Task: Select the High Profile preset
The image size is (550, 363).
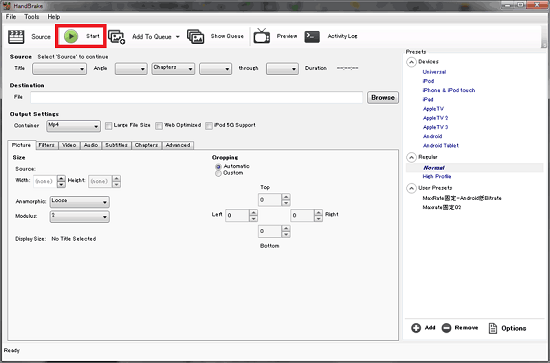Action: click(x=437, y=176)
